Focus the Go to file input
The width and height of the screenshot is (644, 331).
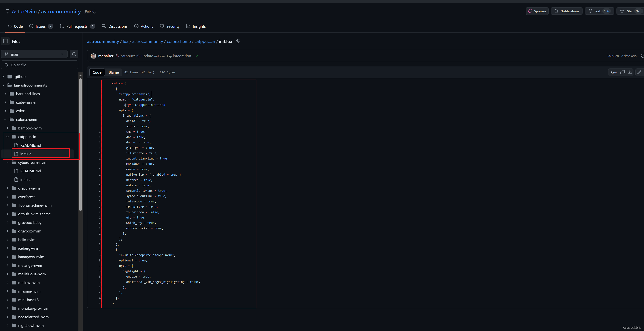point(40,65)
